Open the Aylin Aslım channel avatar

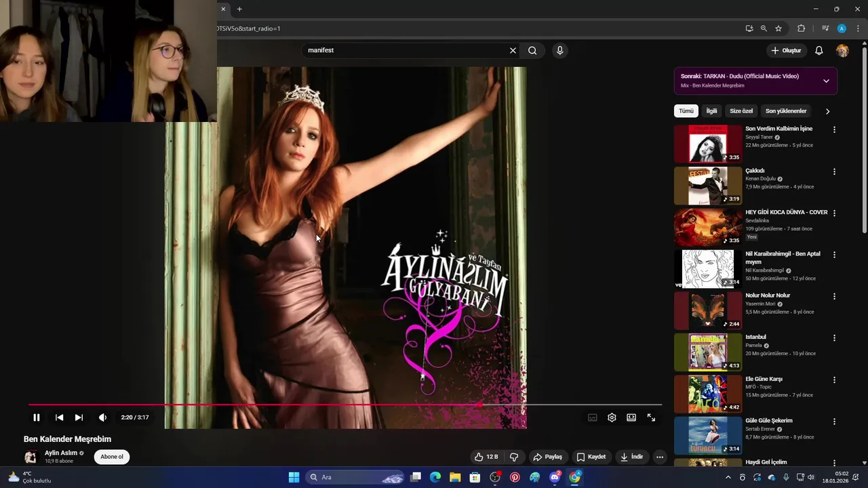coord(31,457)
